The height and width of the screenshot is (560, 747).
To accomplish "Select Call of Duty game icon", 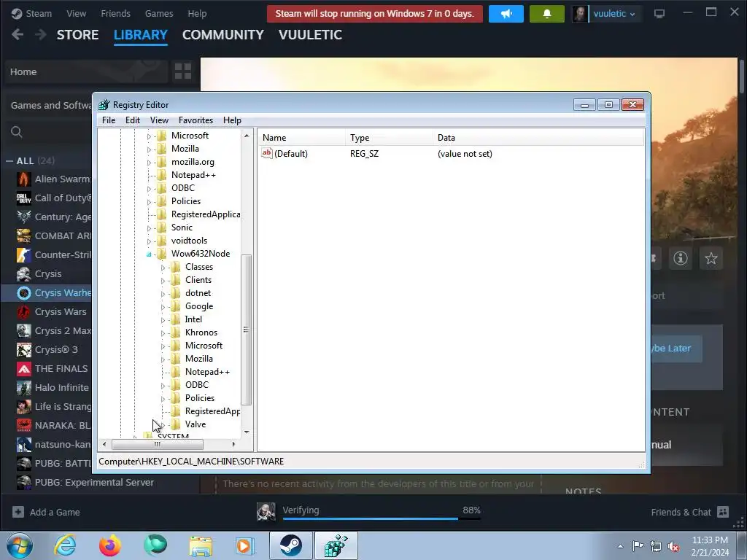I will (24, 198).
